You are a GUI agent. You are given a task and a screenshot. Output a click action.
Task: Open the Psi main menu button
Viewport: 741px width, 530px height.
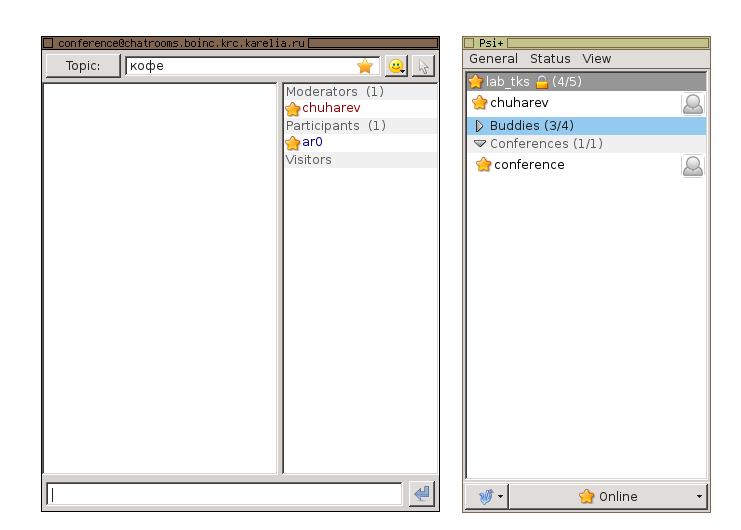[487, 496]
